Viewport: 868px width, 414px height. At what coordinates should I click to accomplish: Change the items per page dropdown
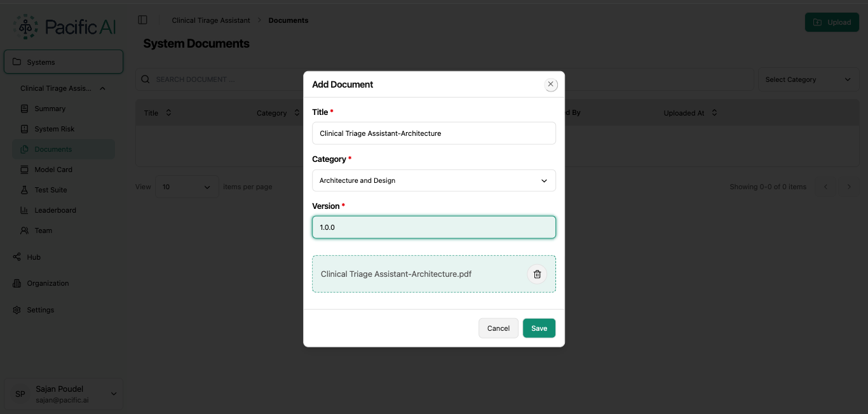pyautogui.click(x=186, y=186)
